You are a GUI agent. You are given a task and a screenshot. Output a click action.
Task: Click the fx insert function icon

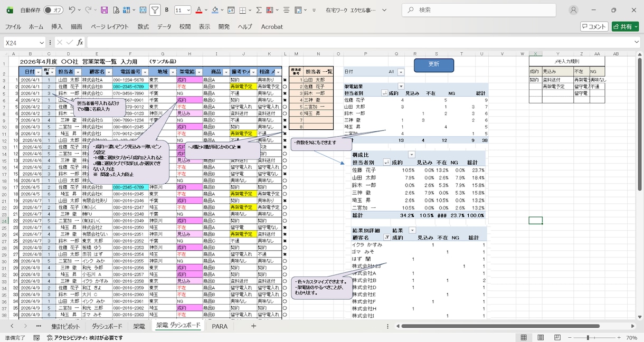(x=80, y=42)
